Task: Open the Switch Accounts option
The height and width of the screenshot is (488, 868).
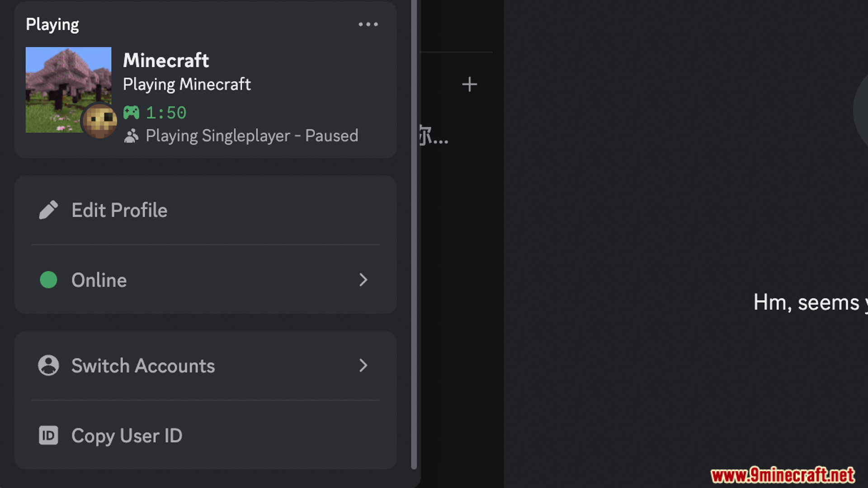Action: [x=143, y=366]
